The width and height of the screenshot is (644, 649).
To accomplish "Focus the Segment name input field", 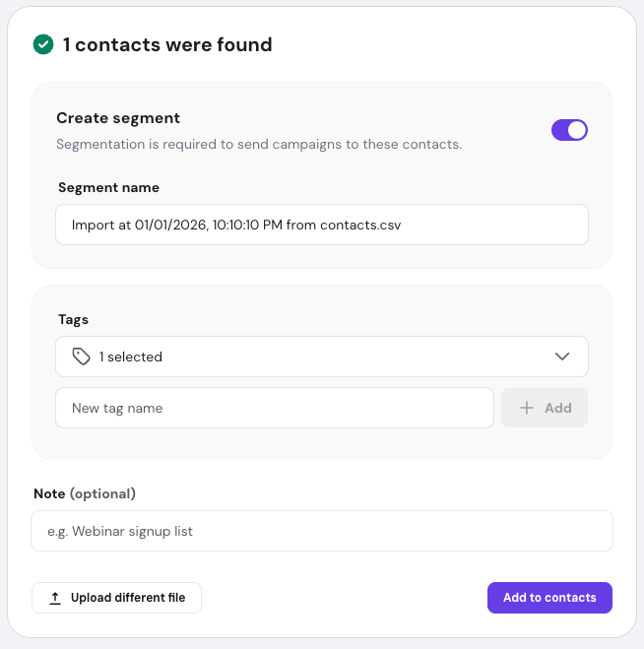I will click(321, 225).
